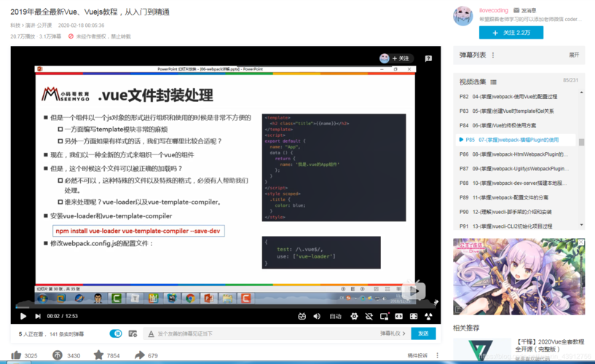Toggle the loop playback icon
Viewport: 595px width, 364px height.
click(x=369, y=316)
